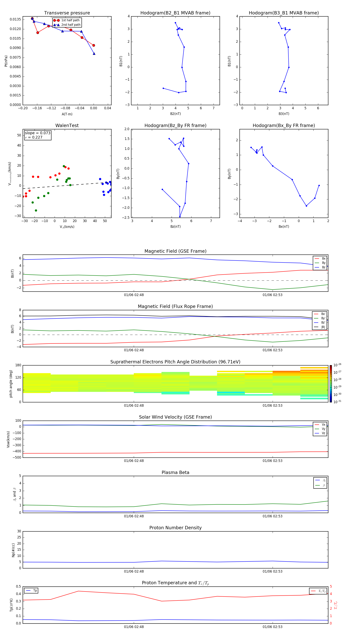Click the 'Pt(nPa)' y-axis label
Image resolution: width=351 pixels, height=644 pixels.
(x=6, y=61)
